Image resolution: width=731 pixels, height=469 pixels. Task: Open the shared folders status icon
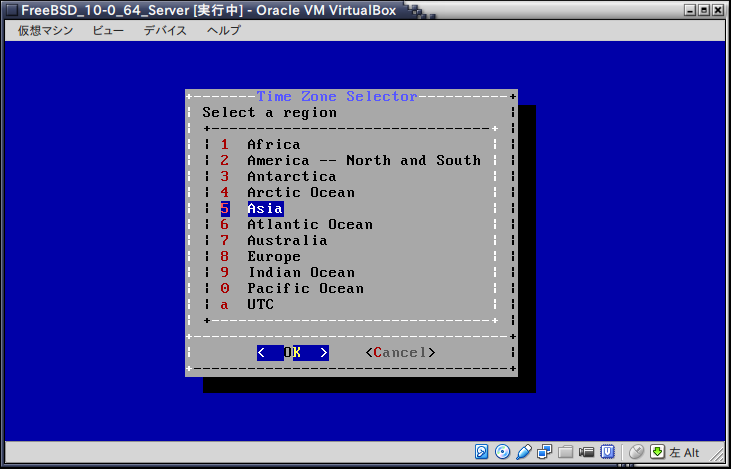click(x=566, y=452)
